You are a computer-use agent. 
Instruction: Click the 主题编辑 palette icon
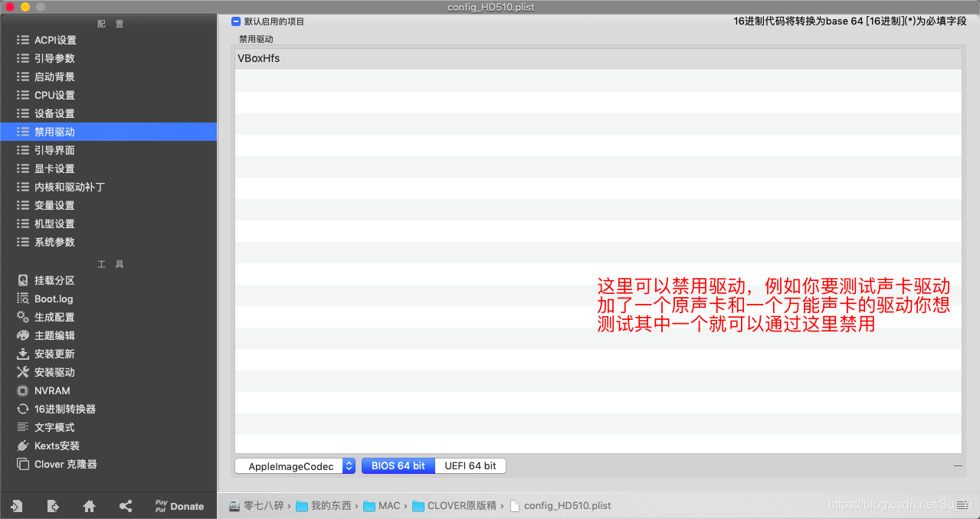[x=23, y=335]
